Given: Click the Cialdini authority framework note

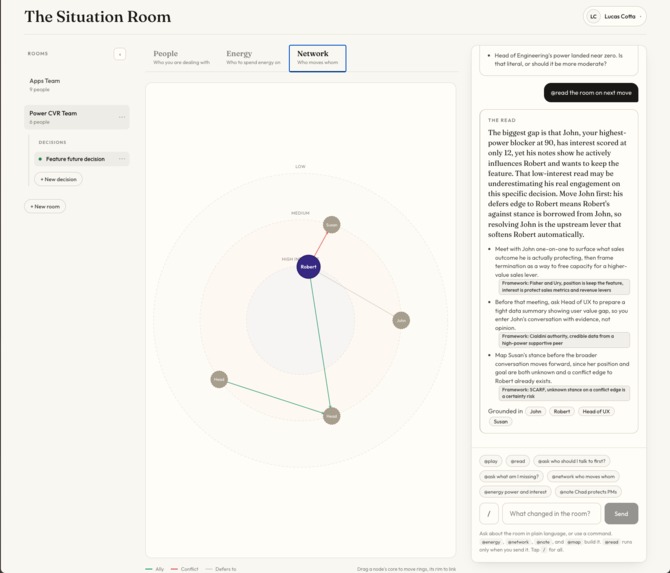Looking at the screenshot, I should (x=564, y=340).
